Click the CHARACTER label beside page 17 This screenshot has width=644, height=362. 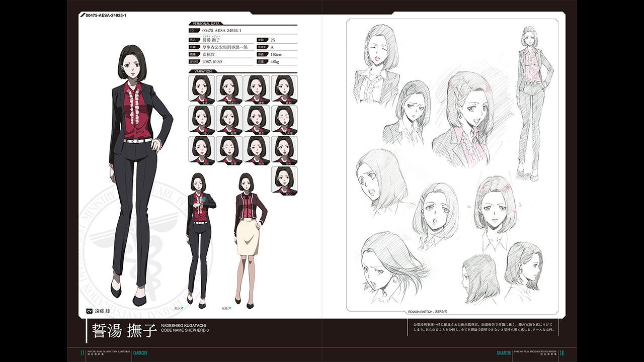point(141,353)
